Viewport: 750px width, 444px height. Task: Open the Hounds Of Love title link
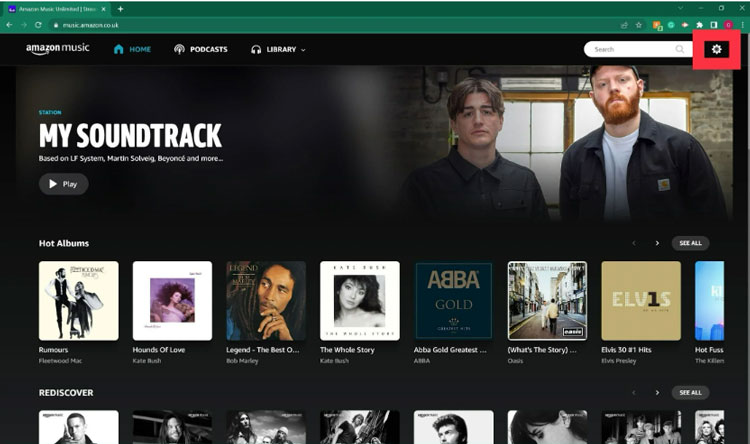coord(159,350)
